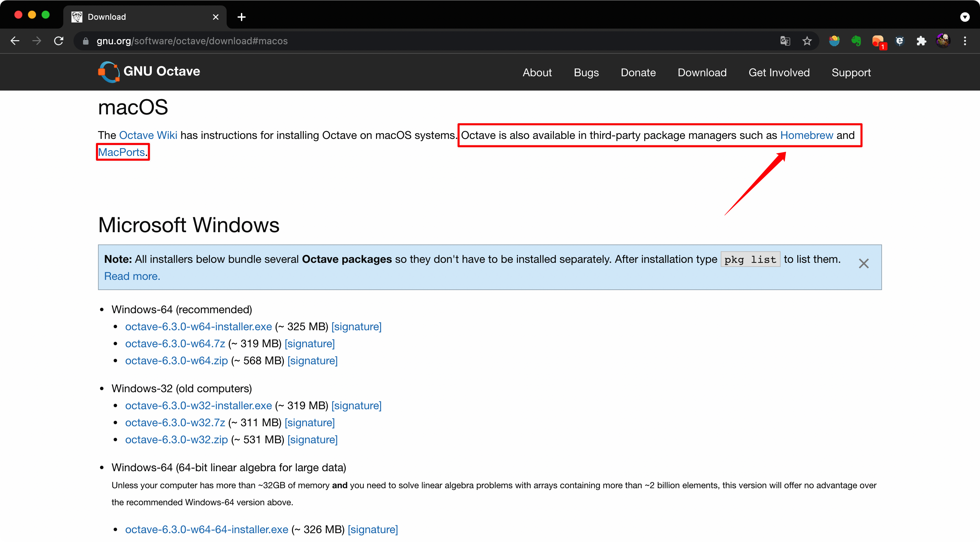Open the Download nav menu item

coord(702,72)
